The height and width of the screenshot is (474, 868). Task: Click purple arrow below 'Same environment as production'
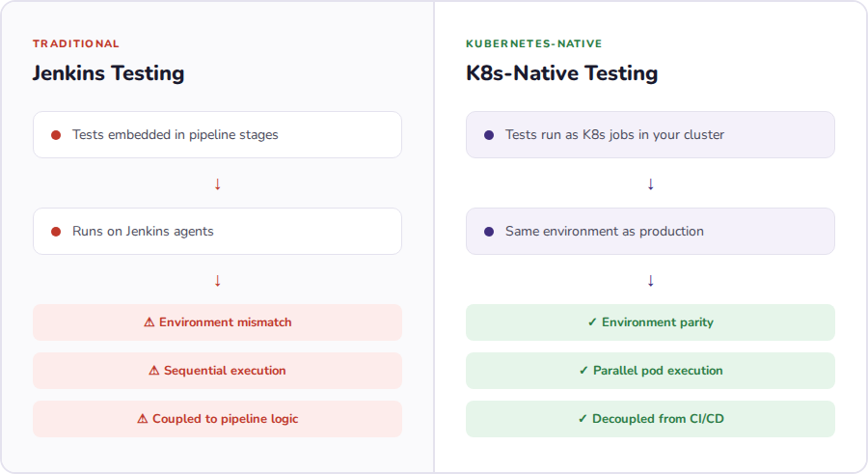point(650,280)
